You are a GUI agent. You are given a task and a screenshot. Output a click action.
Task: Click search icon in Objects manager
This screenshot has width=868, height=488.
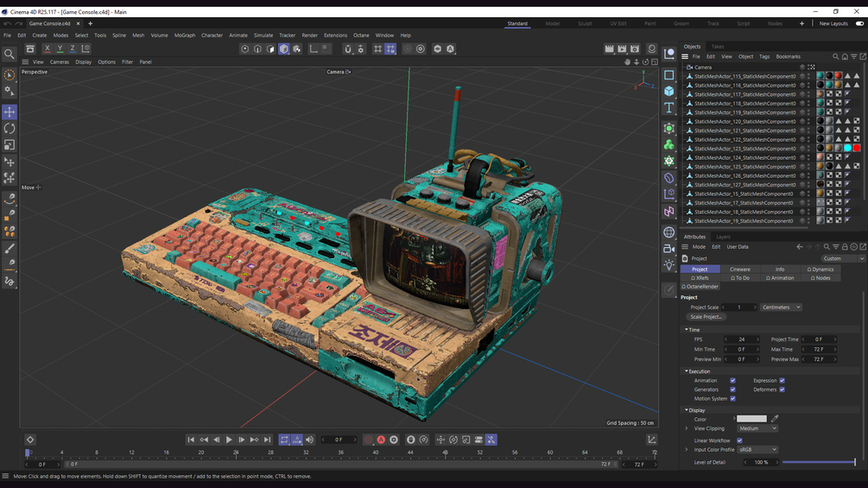click(835, 56)
